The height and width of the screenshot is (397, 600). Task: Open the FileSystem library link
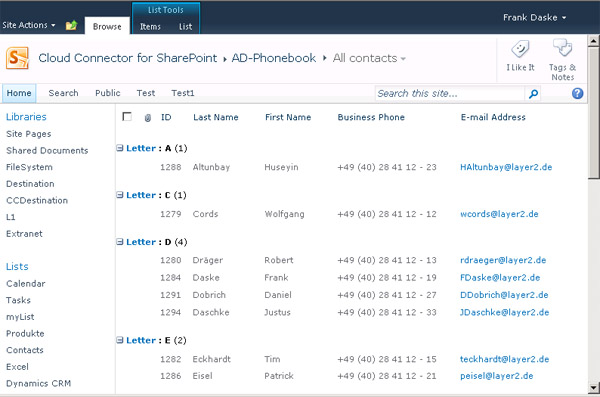[x=29, y=167]
